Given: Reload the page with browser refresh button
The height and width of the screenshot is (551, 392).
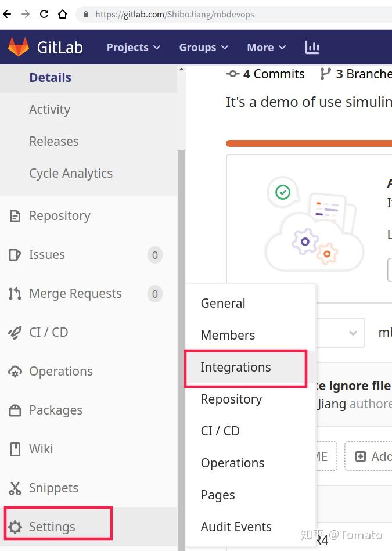Looking at the screenshot, I should [44, 14].
